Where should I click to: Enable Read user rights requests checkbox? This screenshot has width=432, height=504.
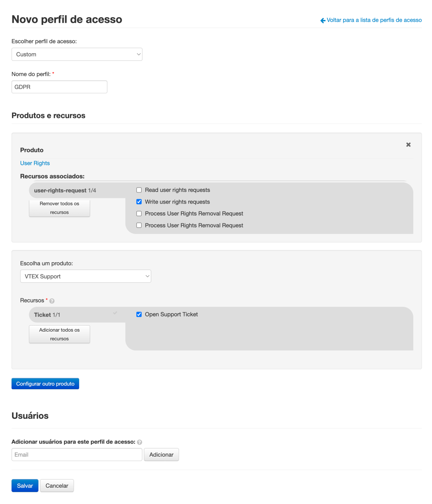coord(139,190)
